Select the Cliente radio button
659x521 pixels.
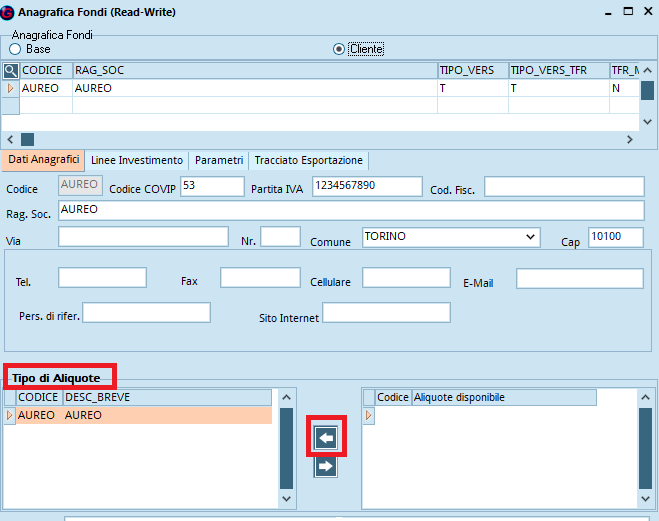(x=339, y=49)
